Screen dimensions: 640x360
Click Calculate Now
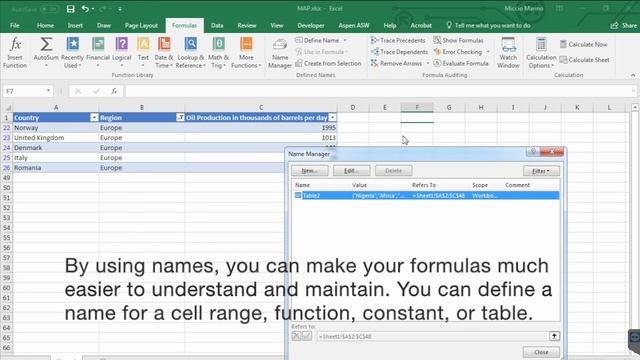click(x=583, y=44)
